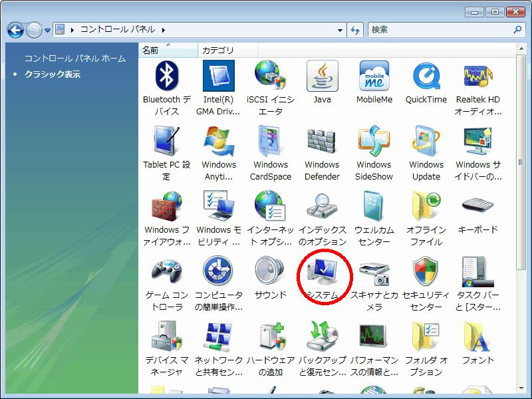
Task: Open the MobileMe settings icon
Action: click(374, 82)
